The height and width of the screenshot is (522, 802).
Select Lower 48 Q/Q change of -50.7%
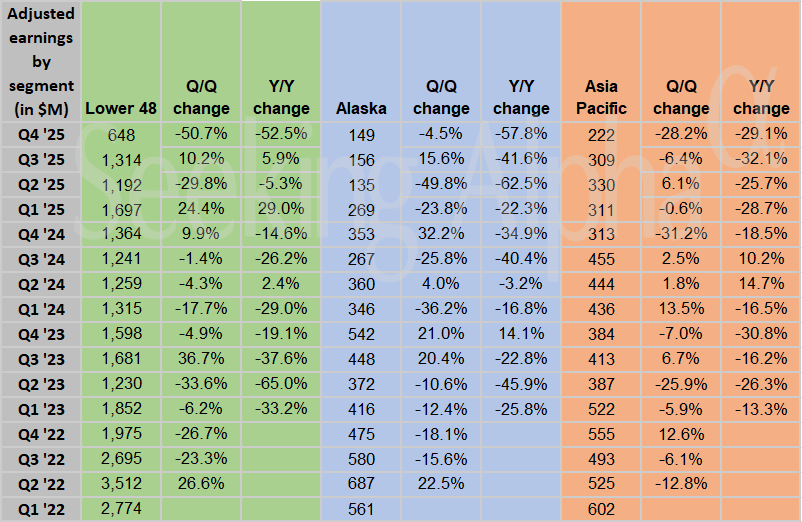coord(201,134)
